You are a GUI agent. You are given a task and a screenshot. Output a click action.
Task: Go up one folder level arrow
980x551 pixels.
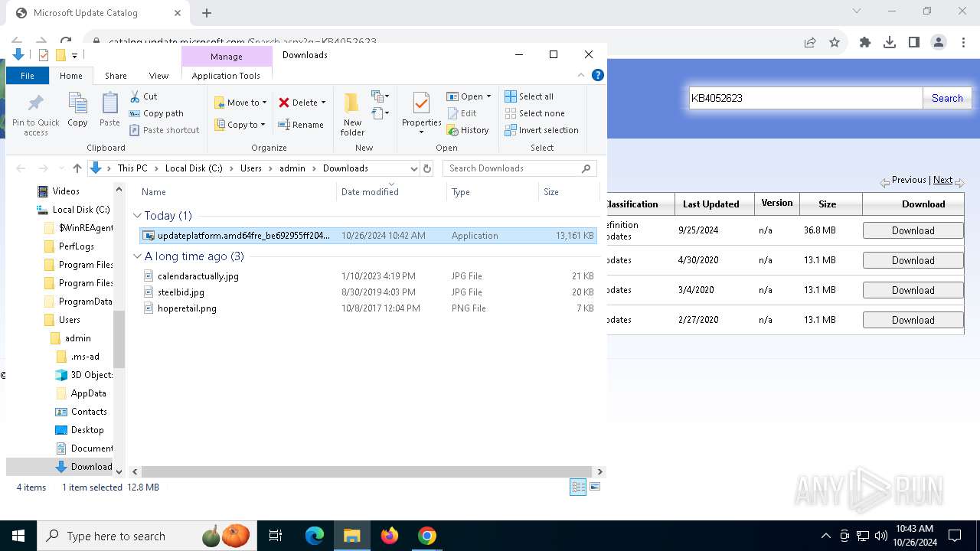(x=77, y=168)
